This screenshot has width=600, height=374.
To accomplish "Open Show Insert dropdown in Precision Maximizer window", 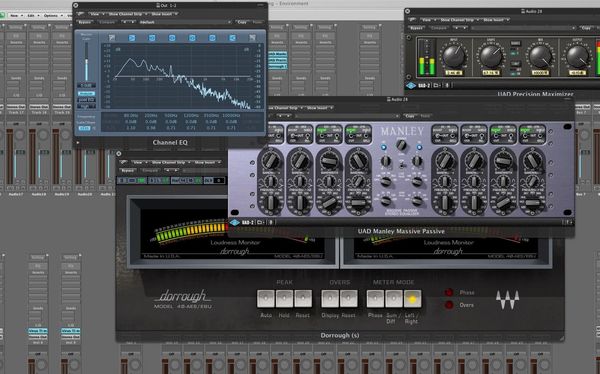I will (495, 20).
